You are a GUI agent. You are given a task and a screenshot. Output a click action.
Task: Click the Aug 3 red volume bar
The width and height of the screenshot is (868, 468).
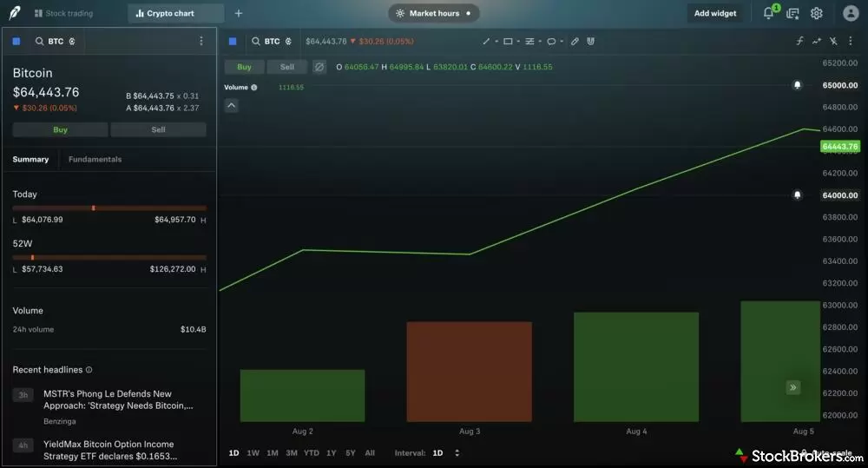[x=470, y=372]
